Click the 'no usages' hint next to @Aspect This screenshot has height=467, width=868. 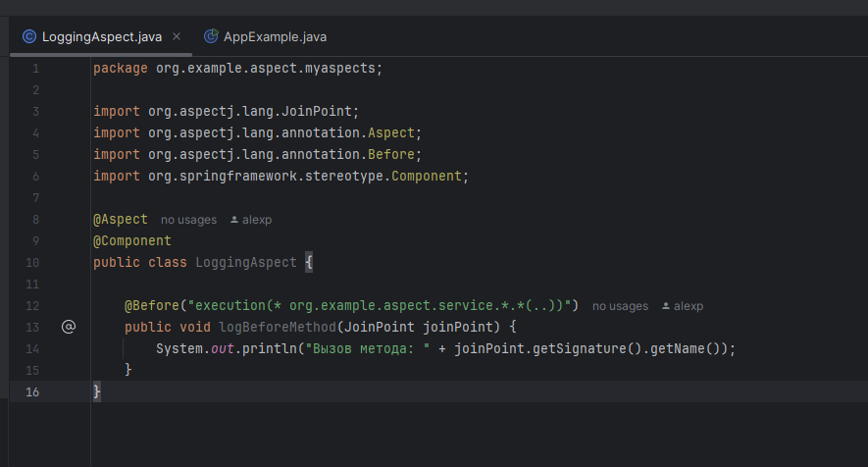[188, 220]
